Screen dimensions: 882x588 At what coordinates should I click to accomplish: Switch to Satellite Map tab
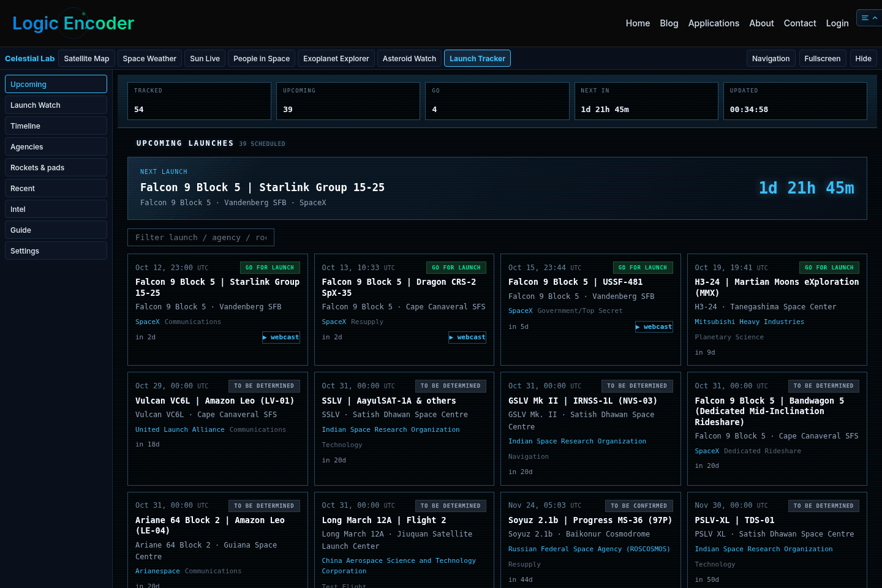pos(86,58)
